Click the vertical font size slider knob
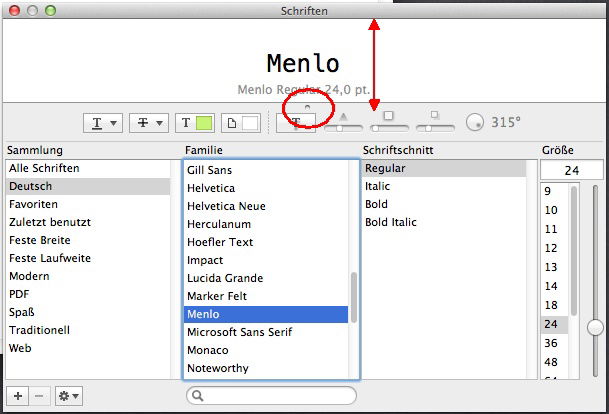This screenshot has width=609, height=414. pos(595,327)
